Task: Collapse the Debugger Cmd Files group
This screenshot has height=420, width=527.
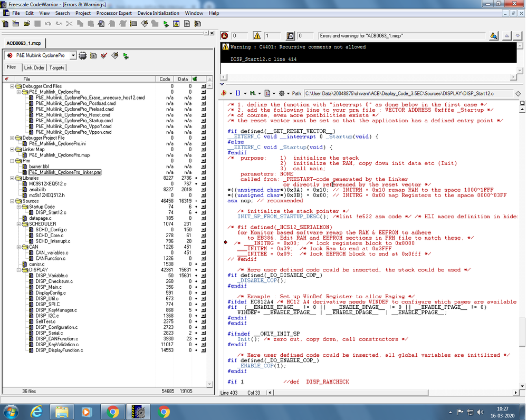Action: [12, 86]
